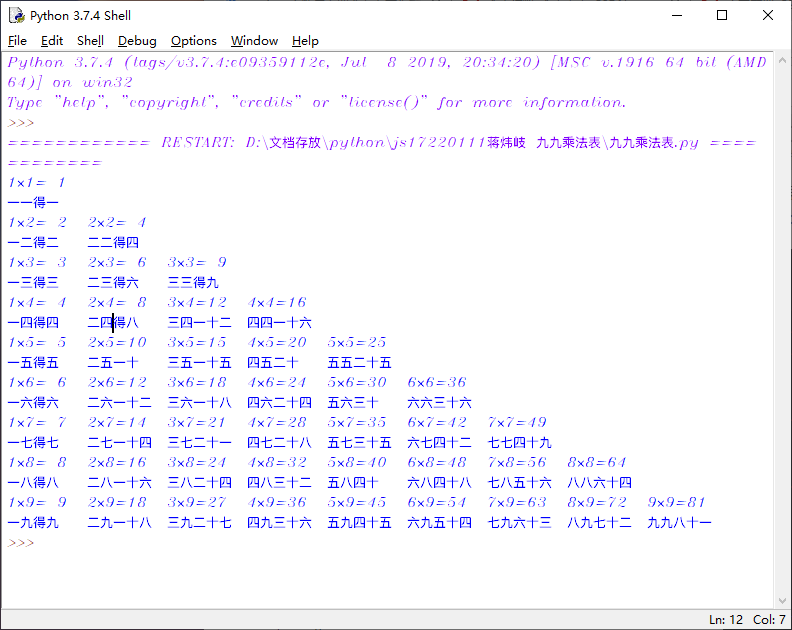Click the output 4×6=24

pos(277,382)
